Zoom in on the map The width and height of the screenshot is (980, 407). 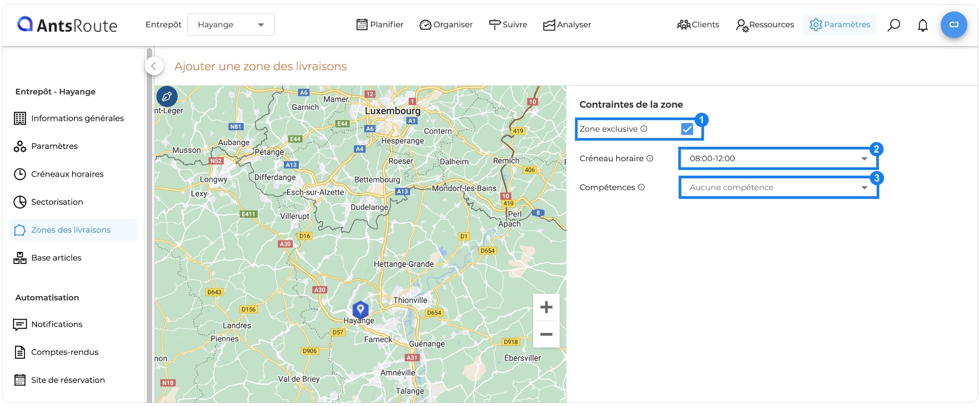546,307
